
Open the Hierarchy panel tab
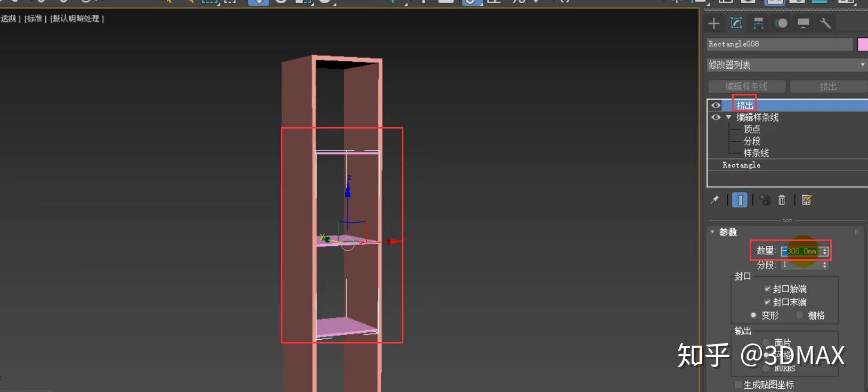tap(759, 23)
